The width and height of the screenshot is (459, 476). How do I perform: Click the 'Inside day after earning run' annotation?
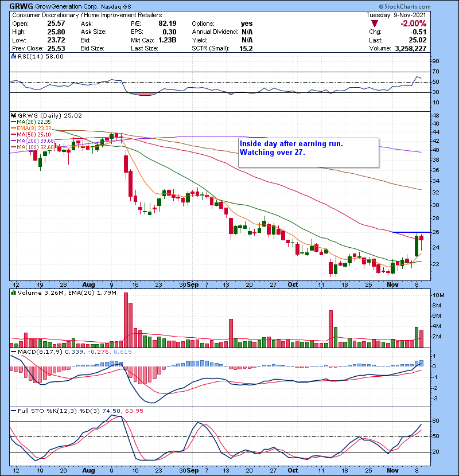coord(291,143)
